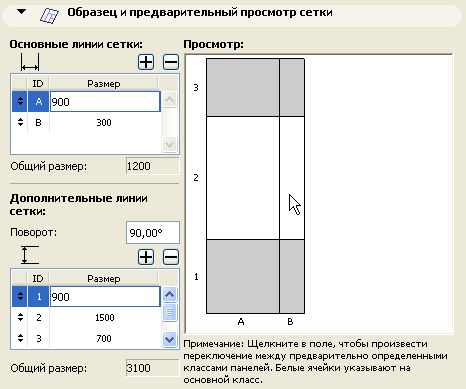The width and height of the screenshot is (466, 389).
Task: Toggle preview panel cell A3
Action: (243, 87)
